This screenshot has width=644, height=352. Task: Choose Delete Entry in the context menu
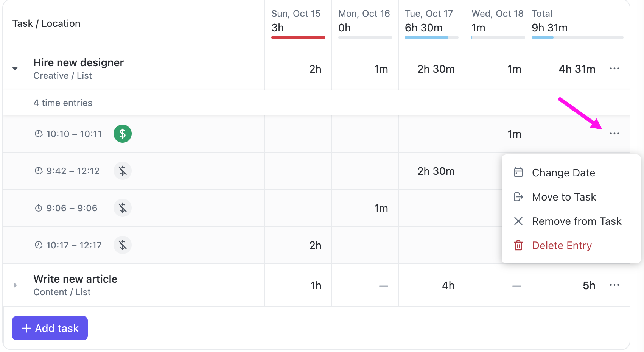tap(562, 245)
